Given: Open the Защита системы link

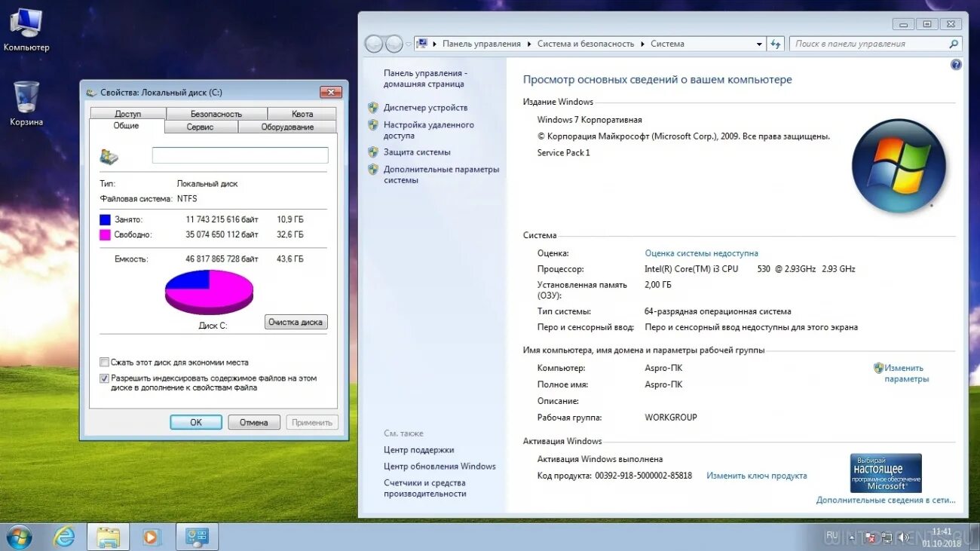Looking at the screenshot, I should coord(417,152).
